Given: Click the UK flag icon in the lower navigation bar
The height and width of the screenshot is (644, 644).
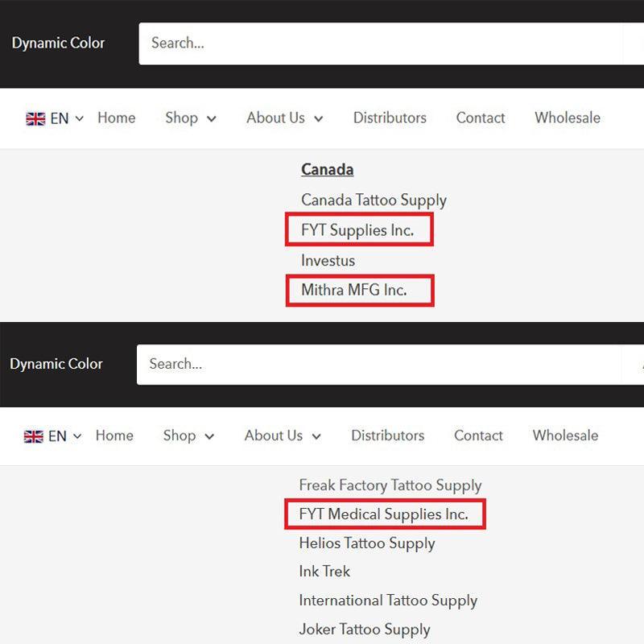Looking at the screenshot, I should click(34, 436).
